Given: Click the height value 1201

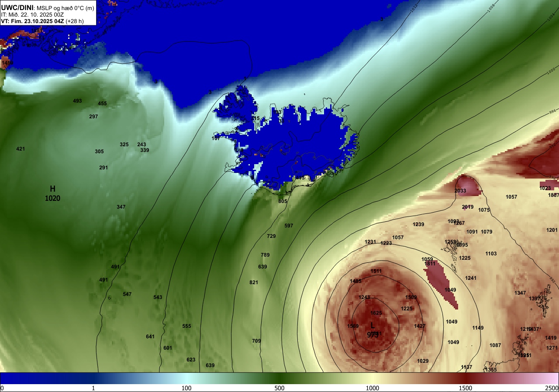Looking at the screenshot, I should (x=552, y=230).
